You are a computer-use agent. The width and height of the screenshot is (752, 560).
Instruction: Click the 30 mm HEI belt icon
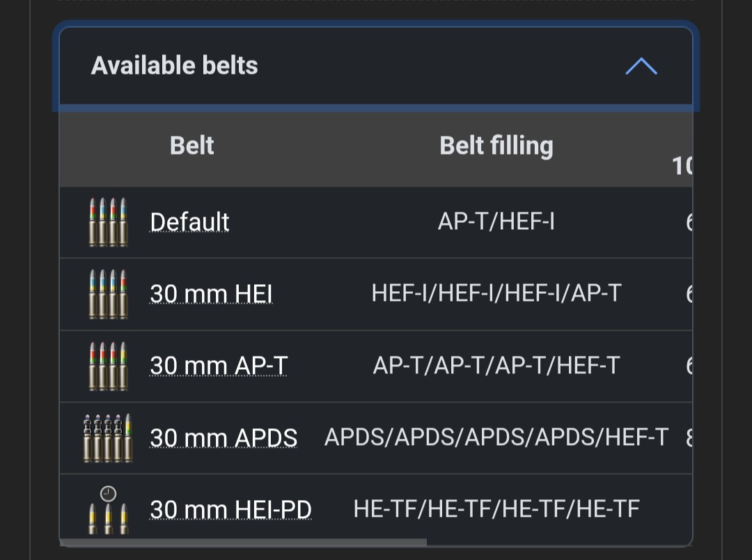(108, 294)
